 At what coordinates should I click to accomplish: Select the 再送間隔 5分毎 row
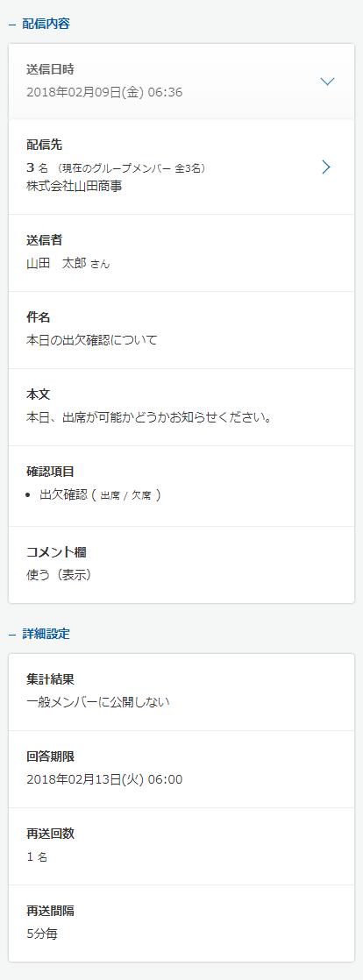pyautogui.click(x=181, y=923)
